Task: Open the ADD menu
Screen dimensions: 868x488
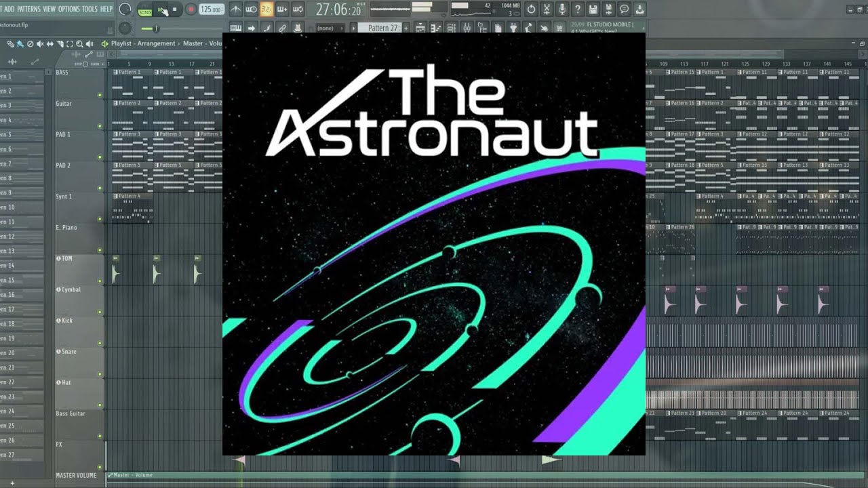Action: pos(9,9)
